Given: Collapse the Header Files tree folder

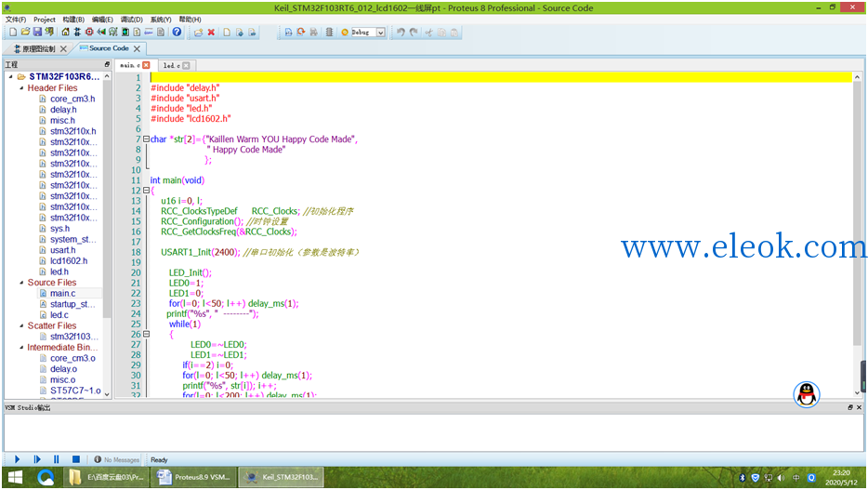Looking at the screenshot, I should [x=21, y=87].
